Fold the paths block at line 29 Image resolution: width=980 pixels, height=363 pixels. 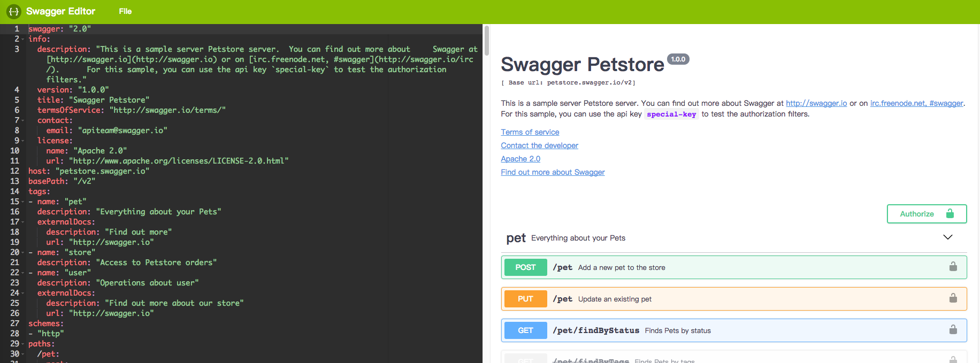[x=23, y=344]
